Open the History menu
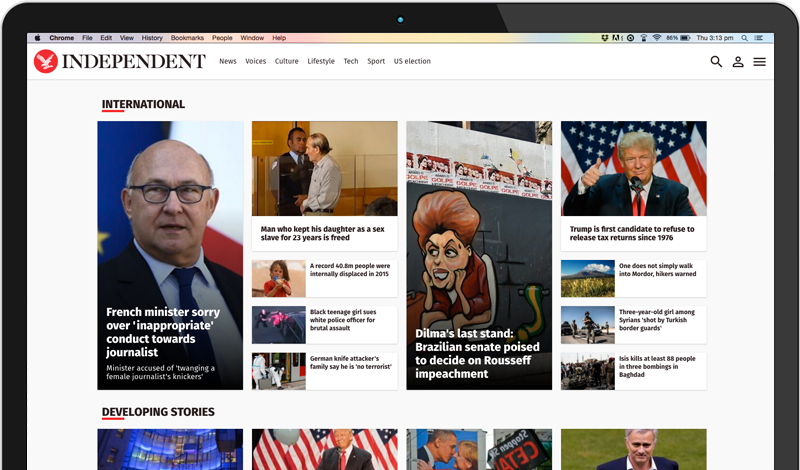Image resolution: width=800 pixels, height=470 pixels. point(152,38)
